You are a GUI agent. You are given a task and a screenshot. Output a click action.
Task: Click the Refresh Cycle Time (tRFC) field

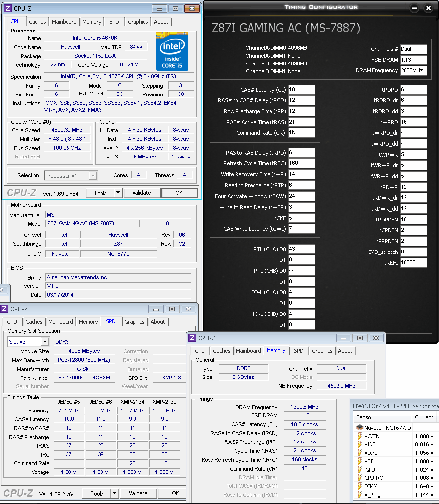301,163
